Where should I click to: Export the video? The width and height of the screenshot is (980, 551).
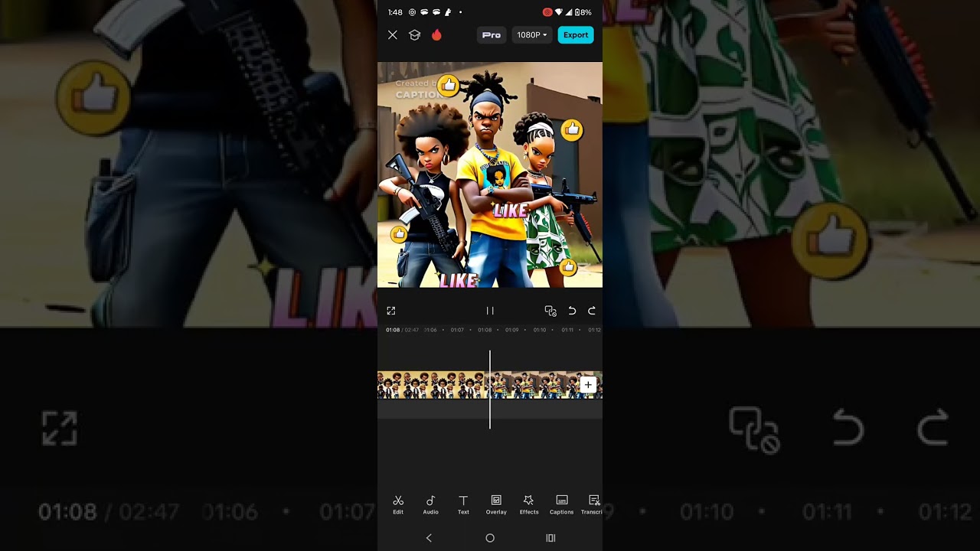[x=576, y=35]
